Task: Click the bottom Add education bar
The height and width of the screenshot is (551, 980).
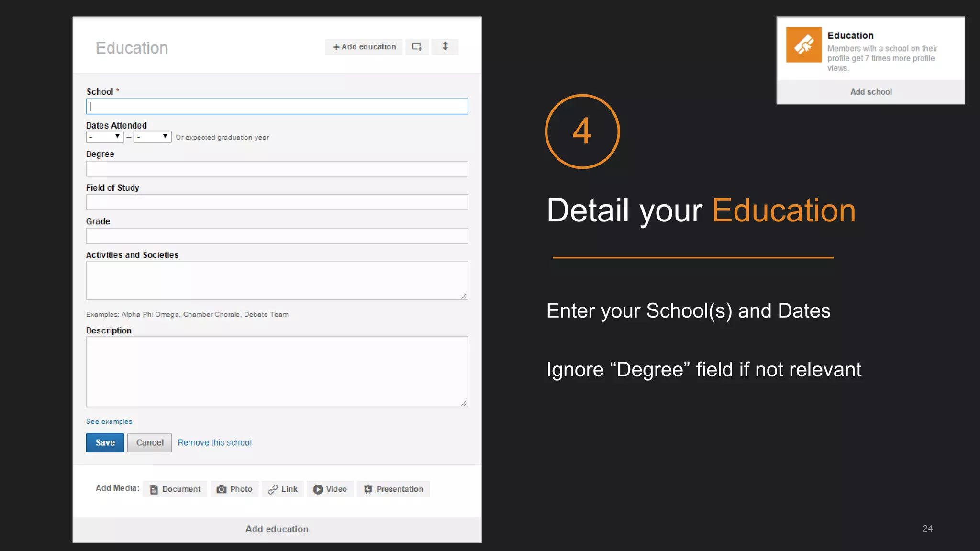Action: pyautogui.click(x=277, y=529)
